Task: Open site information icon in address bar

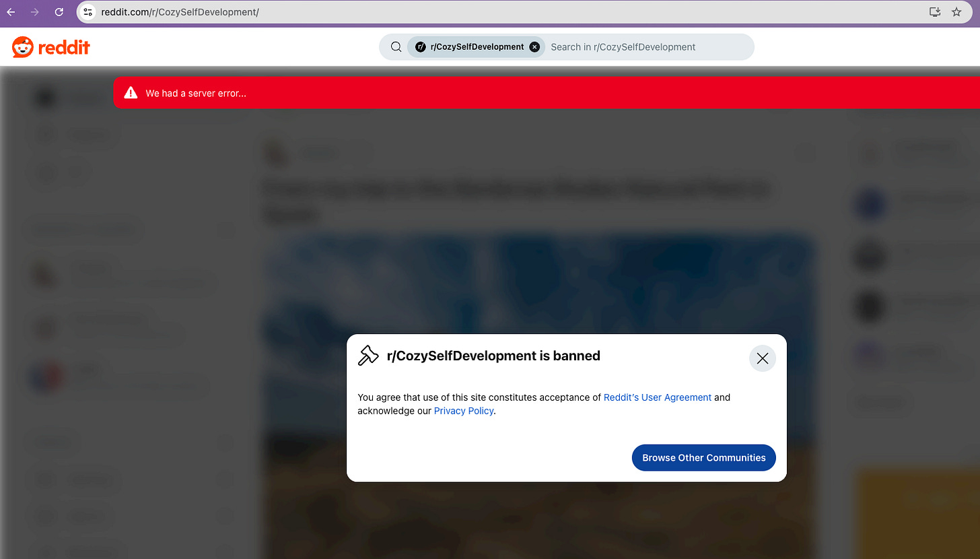Action: tap(87, 12)
